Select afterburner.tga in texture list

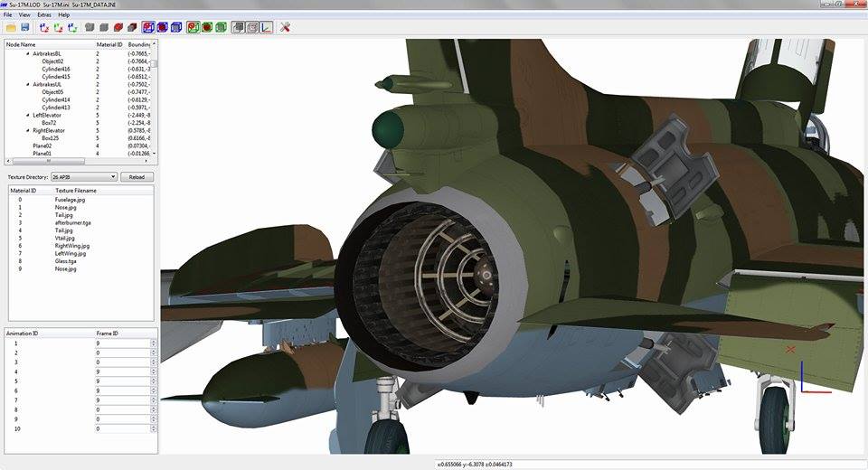72,222
